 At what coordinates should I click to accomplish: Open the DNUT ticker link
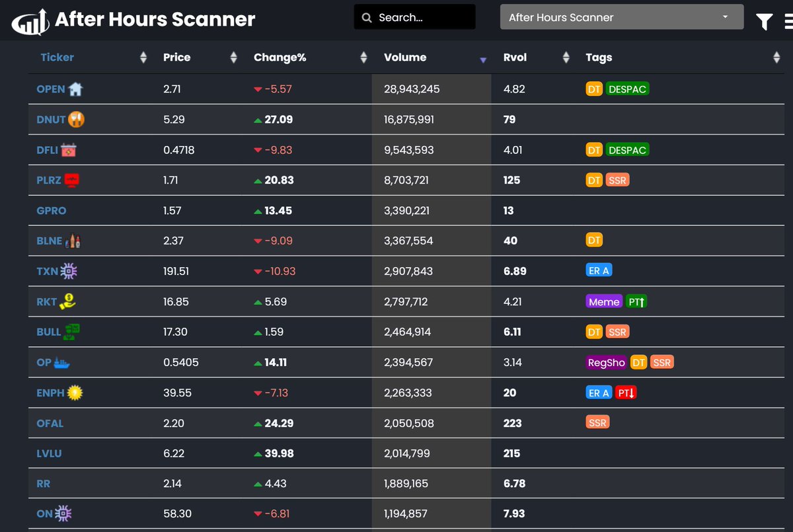(51, 120)
